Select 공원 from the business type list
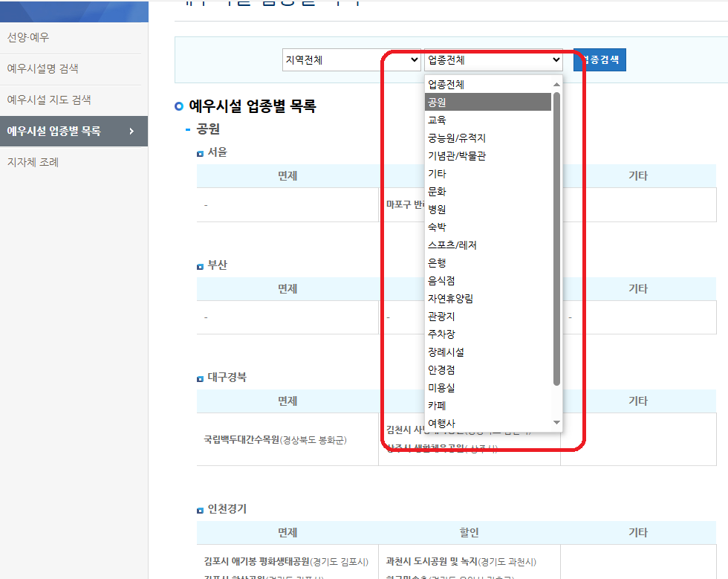 [x=488, y=102]
